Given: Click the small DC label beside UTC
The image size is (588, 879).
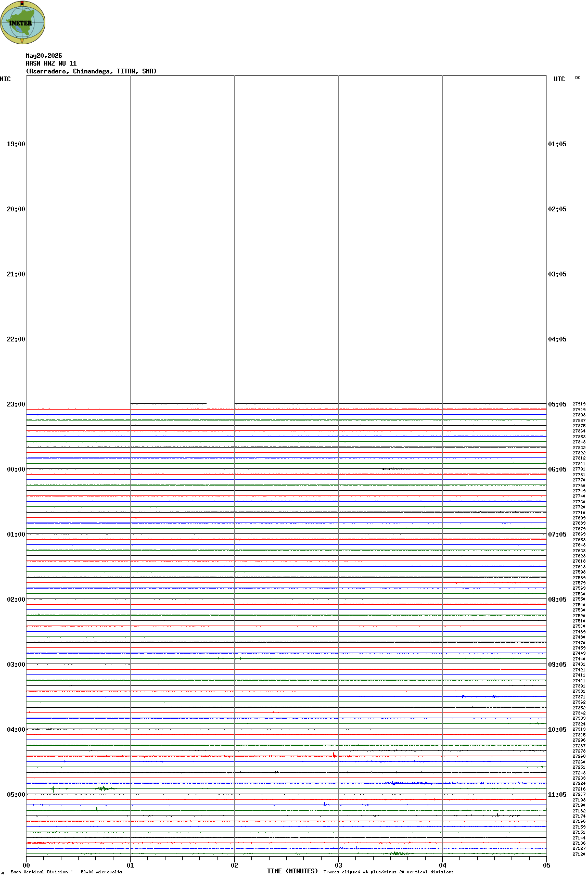Looking at the screenshot, I should click(x=578, y=78).
